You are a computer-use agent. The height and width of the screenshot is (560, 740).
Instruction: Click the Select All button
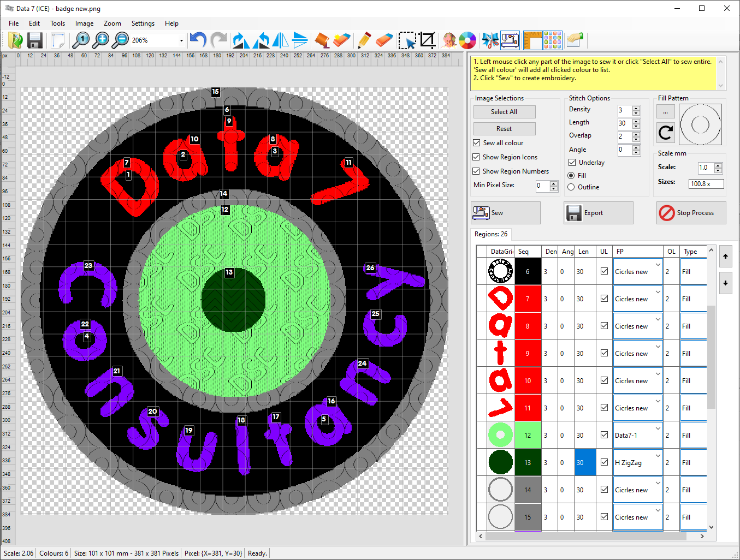tap(504, 112)
